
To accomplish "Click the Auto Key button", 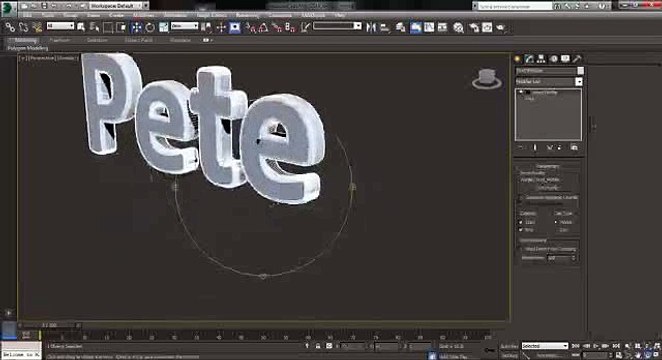I will [x=509, y=346].
